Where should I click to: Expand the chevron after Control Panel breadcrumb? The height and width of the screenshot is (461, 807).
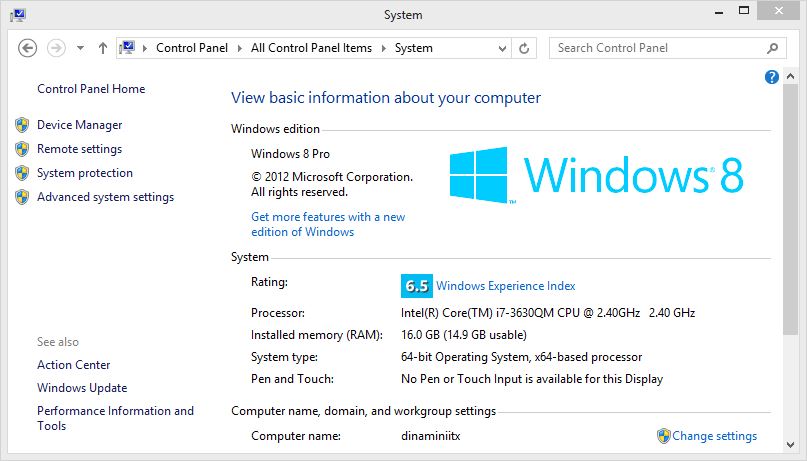pyautogui.click(x=239, y=48)
